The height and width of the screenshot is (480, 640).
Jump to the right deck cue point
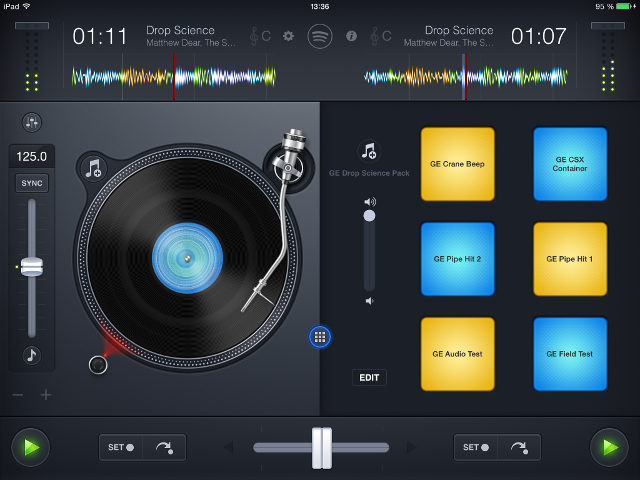point(519,447)
